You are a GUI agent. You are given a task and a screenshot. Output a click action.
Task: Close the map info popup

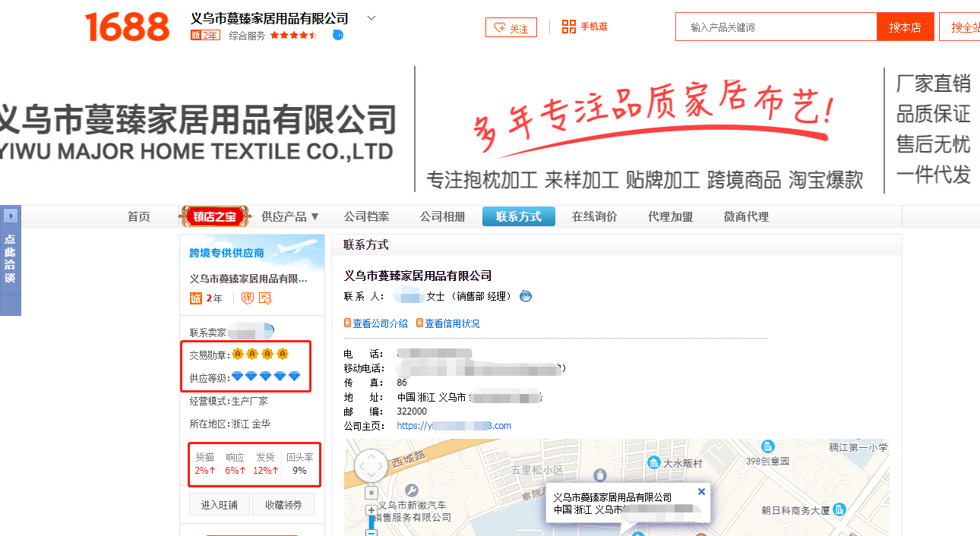[x=701, y=492]
